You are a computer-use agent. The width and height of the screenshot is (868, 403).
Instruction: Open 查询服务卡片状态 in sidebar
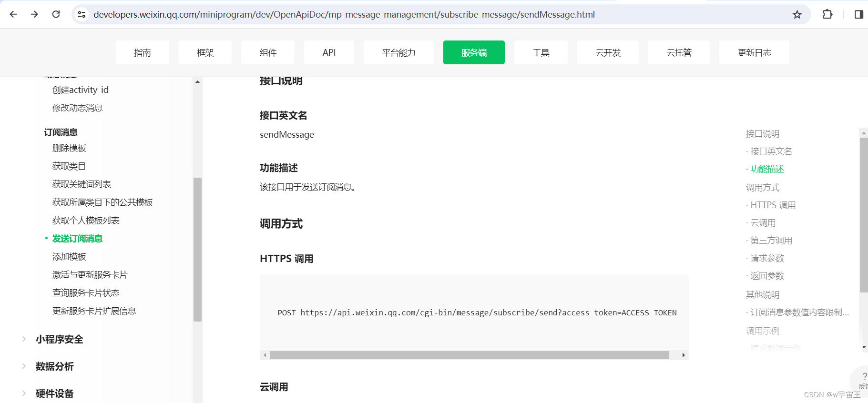click(86, 293)
